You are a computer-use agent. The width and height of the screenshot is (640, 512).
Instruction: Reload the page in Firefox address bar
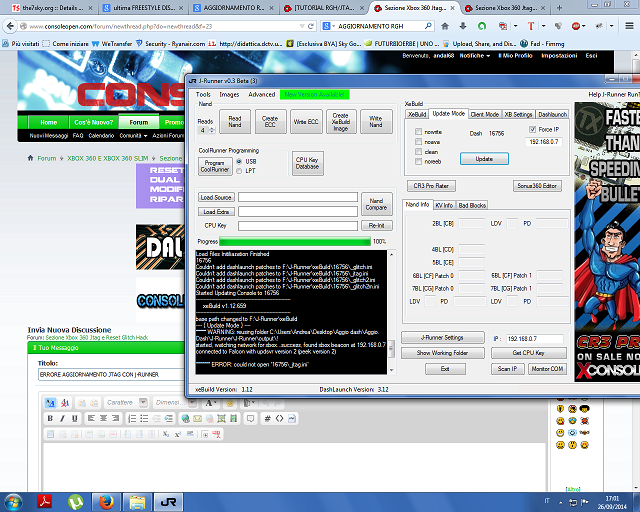[311, 26]
